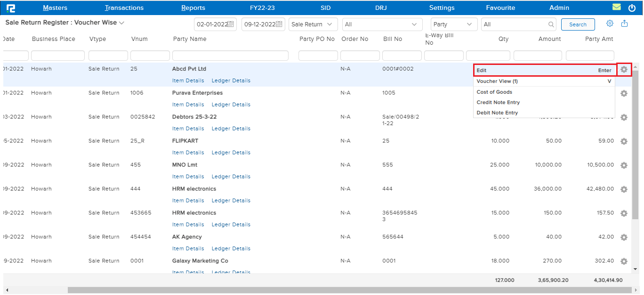Click gear icon on FLIPKART row
Image resolution: width=644 pixels, height=295 pixels.
(624, 141)
